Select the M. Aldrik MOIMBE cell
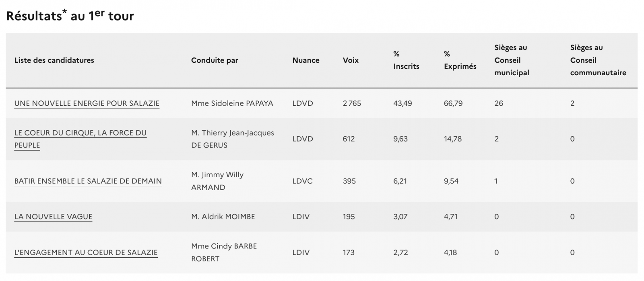The height and width of the screenshot is (281, 644). coord(223,217)
